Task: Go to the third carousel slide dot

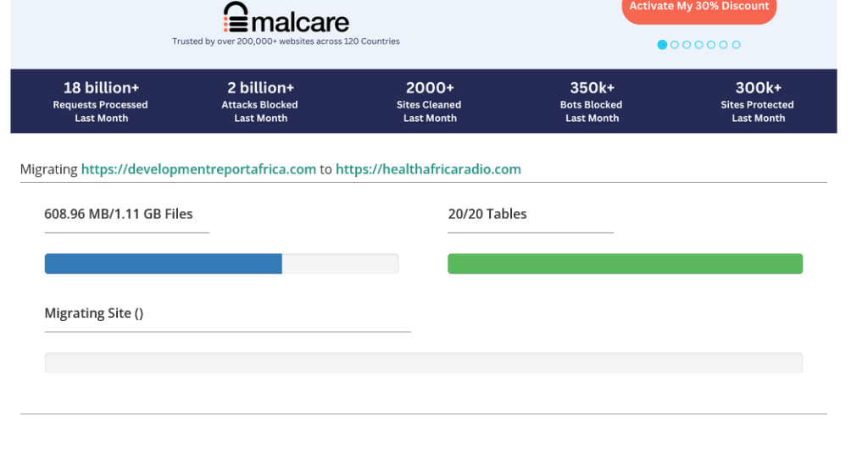Action: coord(687,45)
